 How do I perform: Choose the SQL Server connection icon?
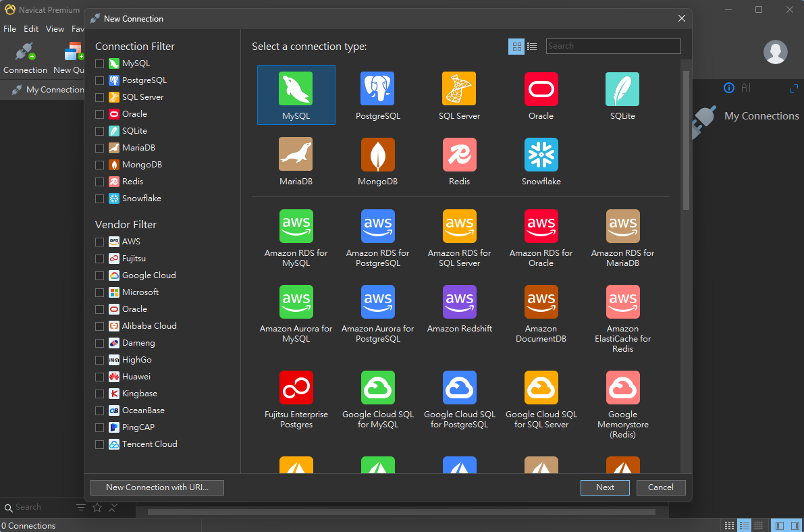[x=459, y=89]
